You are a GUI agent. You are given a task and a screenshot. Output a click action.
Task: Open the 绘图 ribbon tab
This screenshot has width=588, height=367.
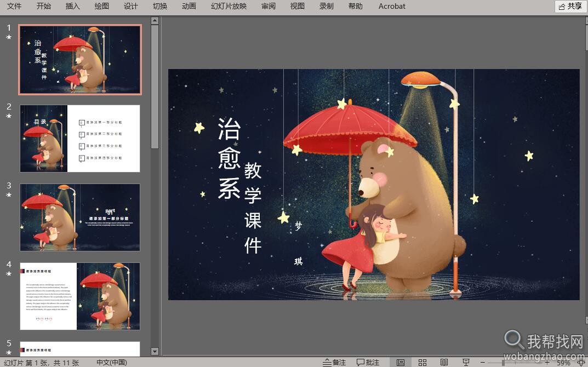tap(101, 6)
